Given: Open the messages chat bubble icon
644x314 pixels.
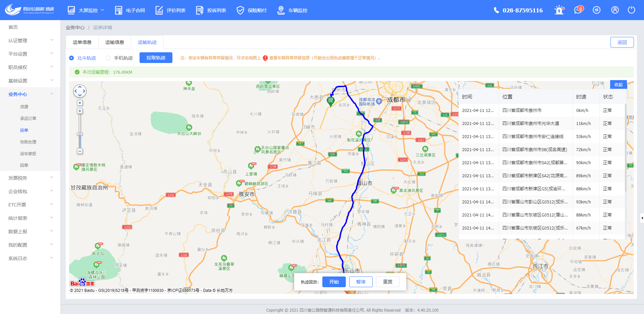Looking at the screenshot, I should [578, 10].
